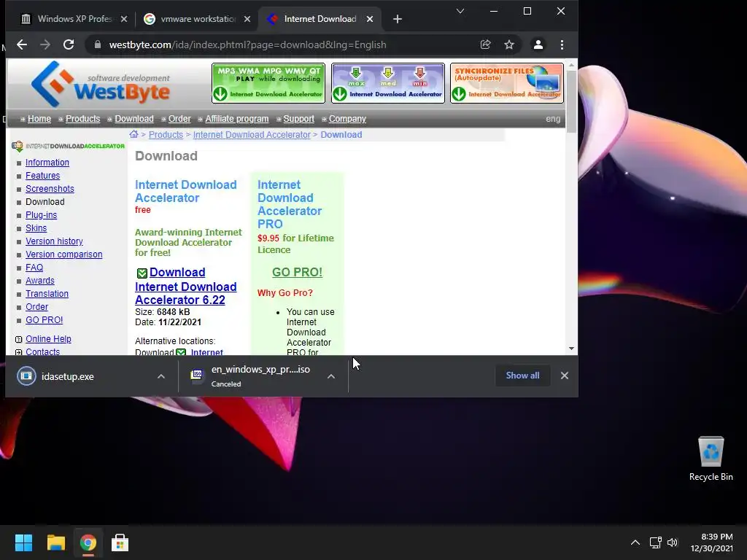747x560 pixels.
Task: Open Chrome profile avatar
Action: [x=538, y=44]
